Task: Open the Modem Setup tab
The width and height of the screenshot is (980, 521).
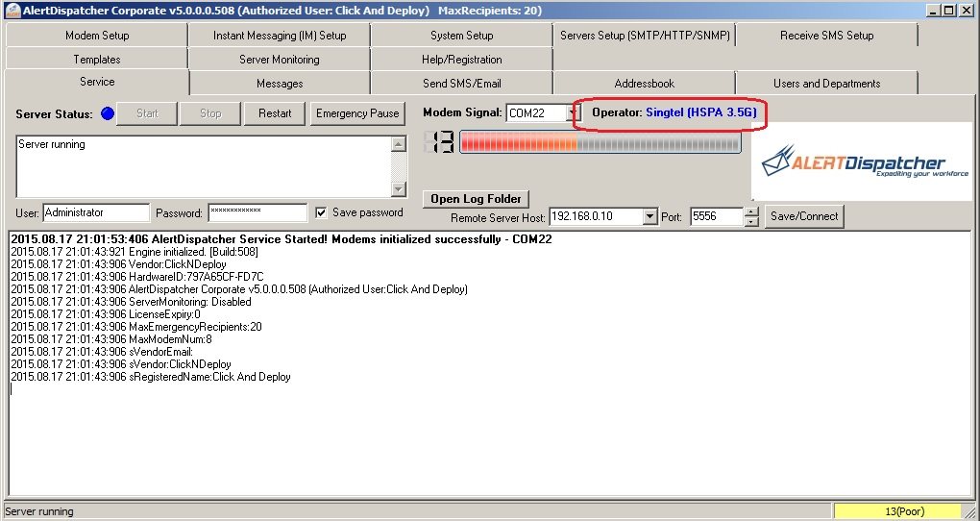Action: pyautogui.click(x=97, y=36)
